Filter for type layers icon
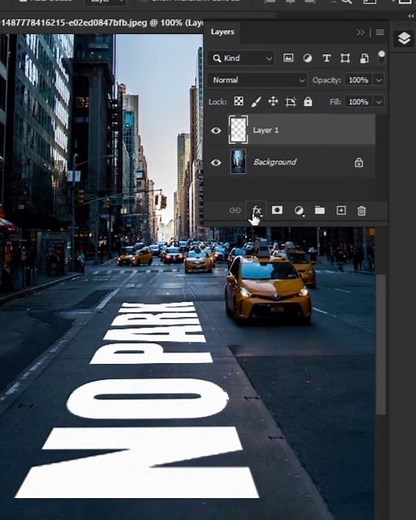The image size is (416, 520). [327, 58]
